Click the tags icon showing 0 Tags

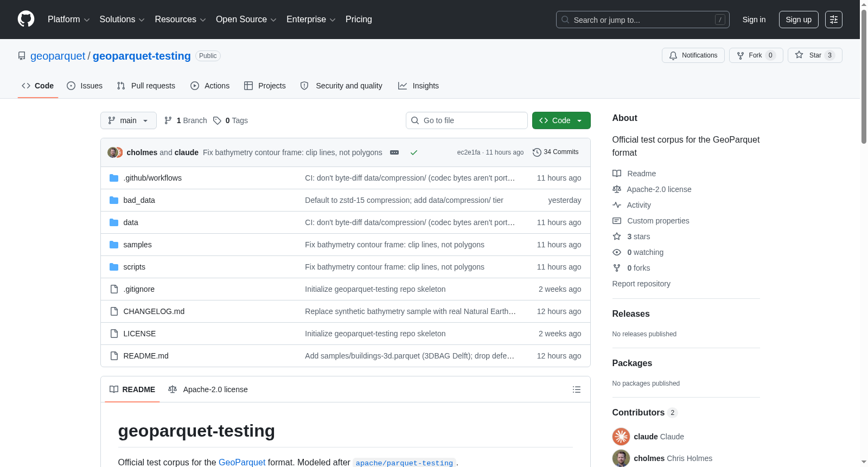(217, 120)
